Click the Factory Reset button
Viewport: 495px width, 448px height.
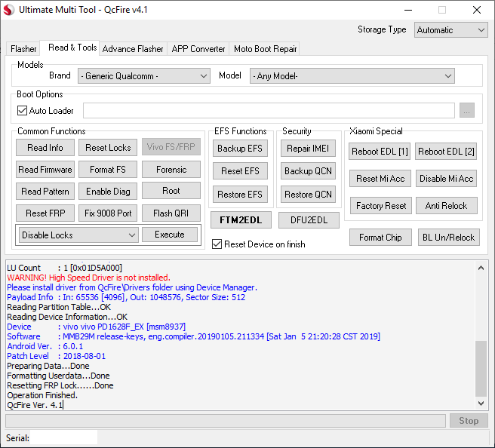381,206
